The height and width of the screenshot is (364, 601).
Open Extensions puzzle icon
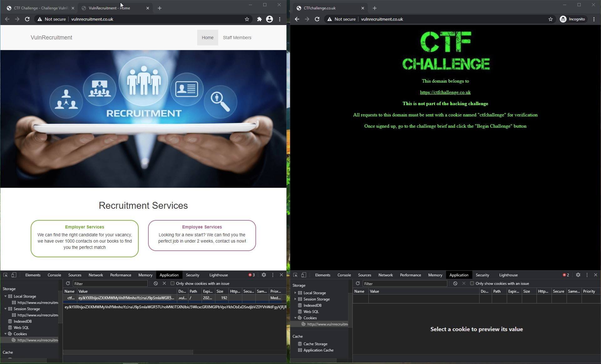point(259,19)
